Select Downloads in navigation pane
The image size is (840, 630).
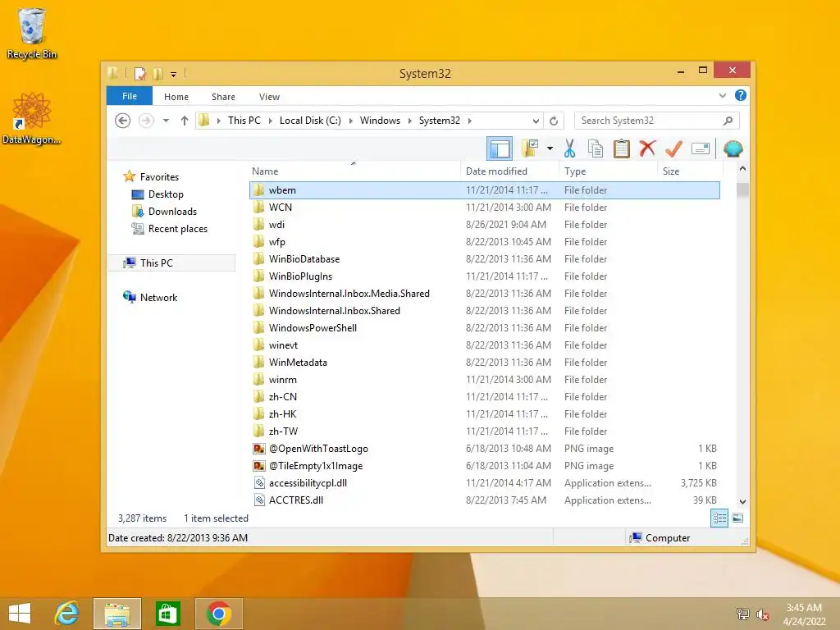click(172, 211)
